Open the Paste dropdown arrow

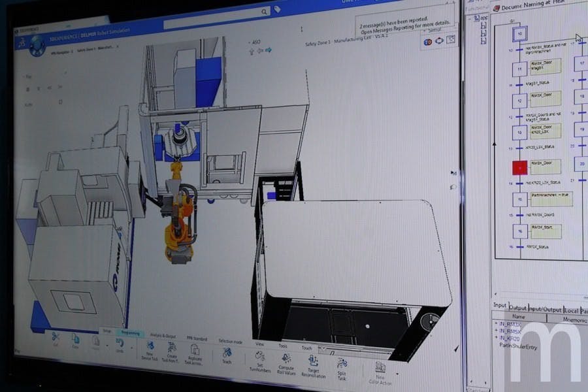coord(107,345)
